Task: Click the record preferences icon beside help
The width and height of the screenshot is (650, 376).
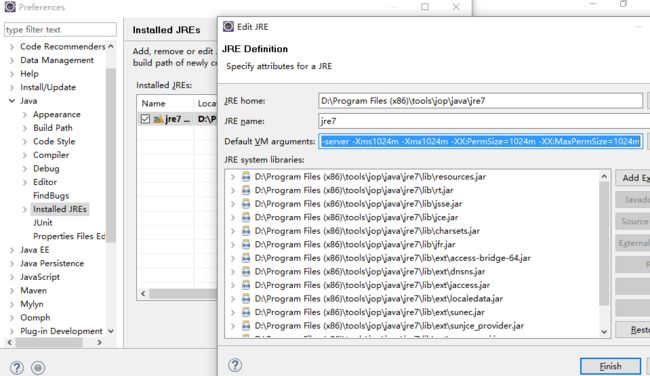Action: coord(38,368)
